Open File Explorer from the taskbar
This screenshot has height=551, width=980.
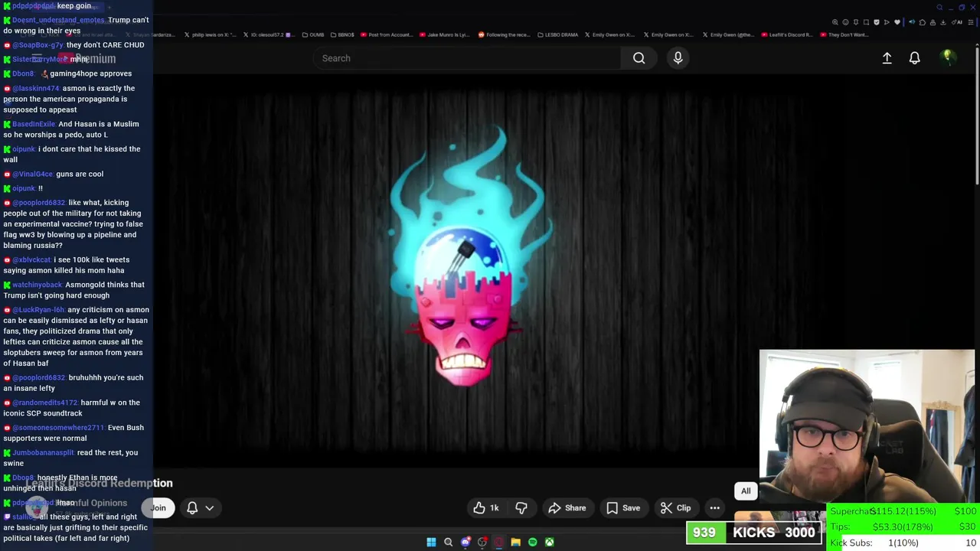515,542
